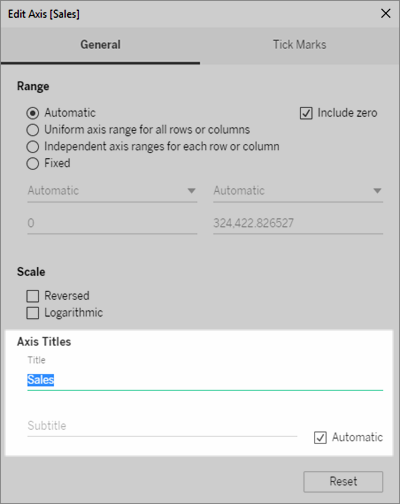Image resolution: width=400 pixels, height=504 pixels.
Task: Close the Edit Axis dialog
Action: tap(386, 14)
